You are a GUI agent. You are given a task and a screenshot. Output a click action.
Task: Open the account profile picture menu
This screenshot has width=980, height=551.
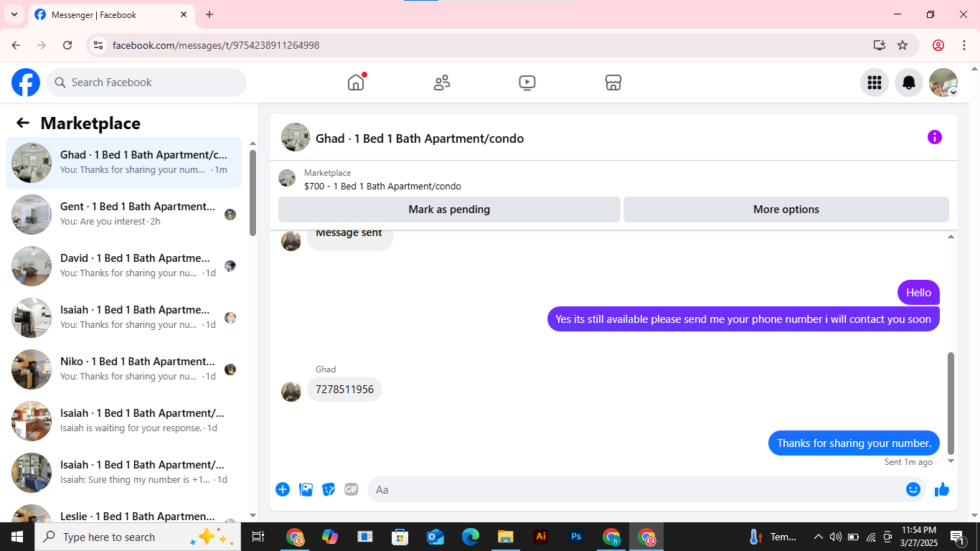point(943,83)
